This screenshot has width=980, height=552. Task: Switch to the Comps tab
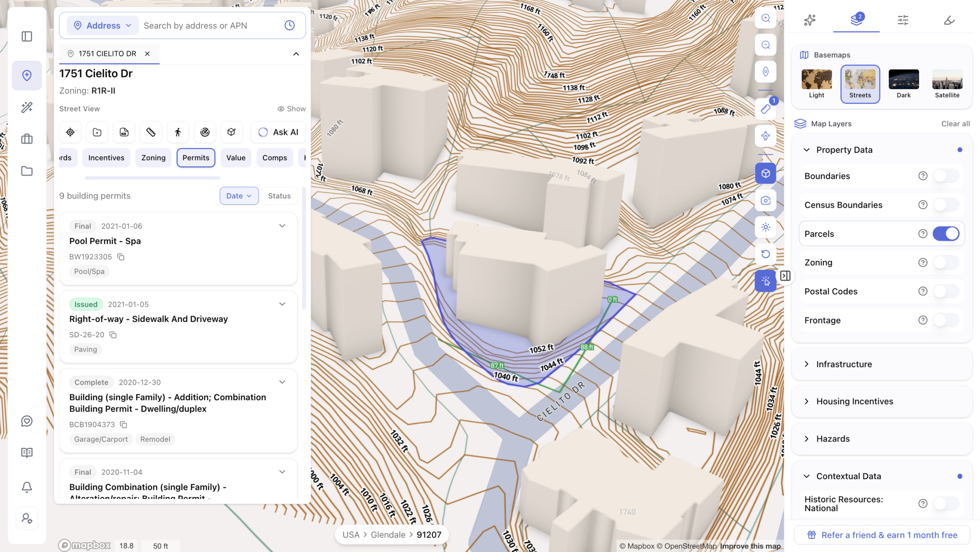pyautogui.click(x=274, y=158)
